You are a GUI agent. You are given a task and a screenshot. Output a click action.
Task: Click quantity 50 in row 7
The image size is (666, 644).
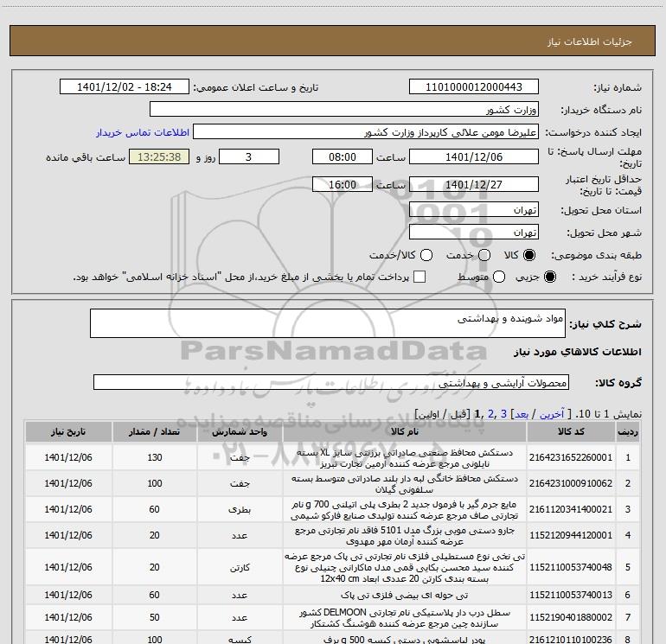[155, 617]
